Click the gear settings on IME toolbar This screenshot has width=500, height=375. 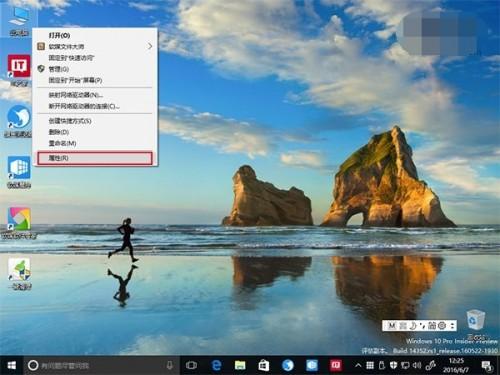pyautogui.click(x=442, y=326)
